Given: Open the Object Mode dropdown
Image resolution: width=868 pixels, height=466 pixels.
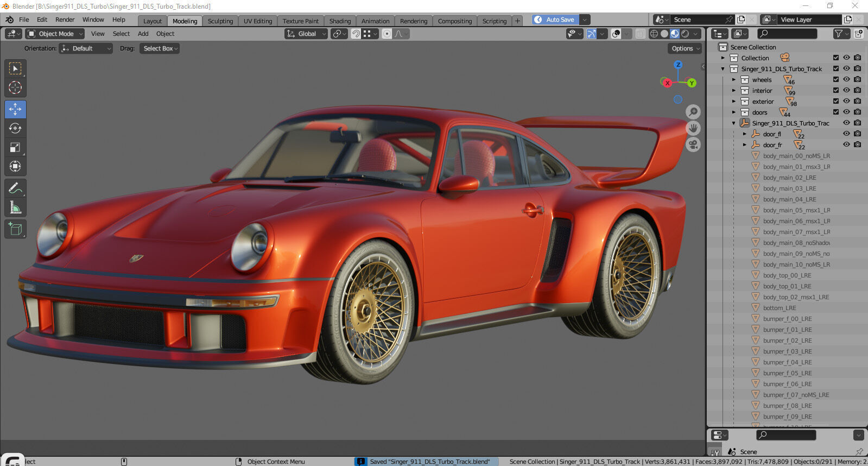Looking at the screenshot, I should click(55, 34).
